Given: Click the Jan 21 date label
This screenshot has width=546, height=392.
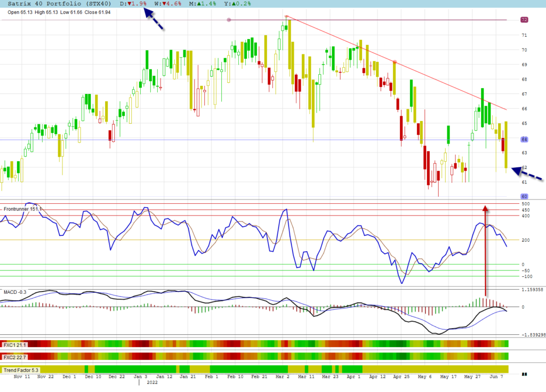Looking at the screenshot, I should point(188,377).
